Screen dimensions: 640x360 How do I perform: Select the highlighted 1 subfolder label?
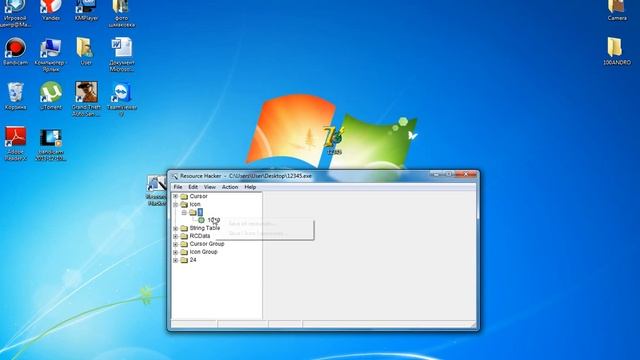[200, 212]
